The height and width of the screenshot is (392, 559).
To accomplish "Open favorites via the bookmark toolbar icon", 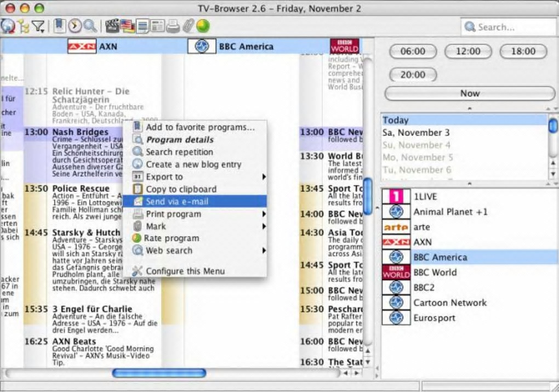I will coord(60,26).
